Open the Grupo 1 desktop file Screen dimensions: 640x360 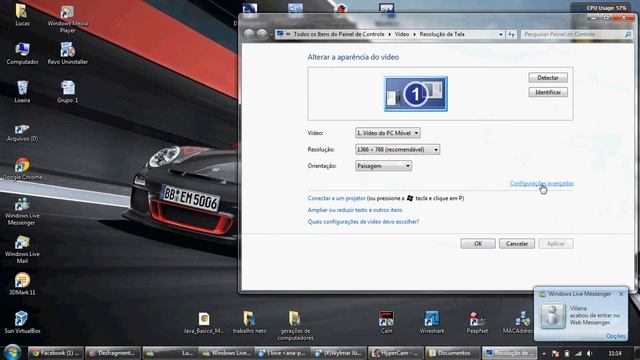tap(67, 91)
